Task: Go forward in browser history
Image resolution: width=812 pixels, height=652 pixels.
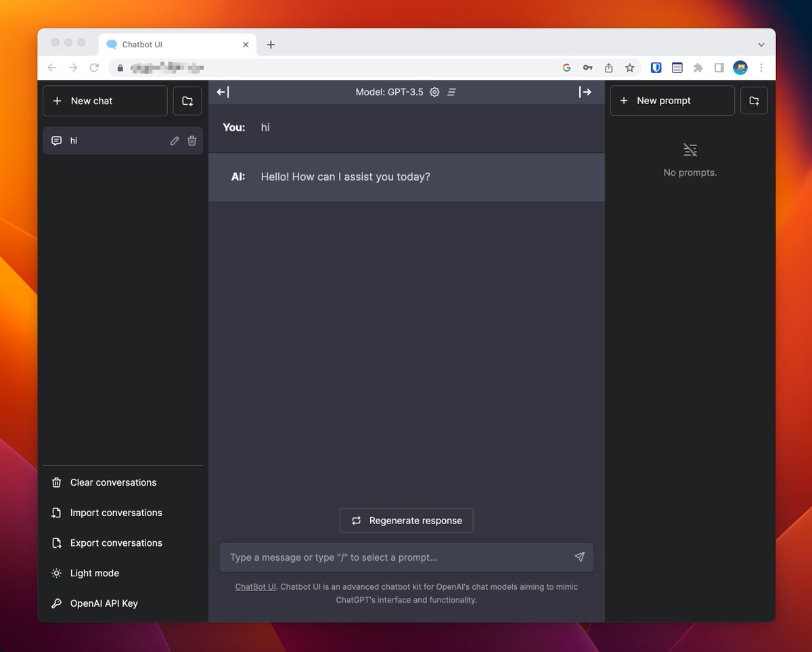Action: (73, 68)
